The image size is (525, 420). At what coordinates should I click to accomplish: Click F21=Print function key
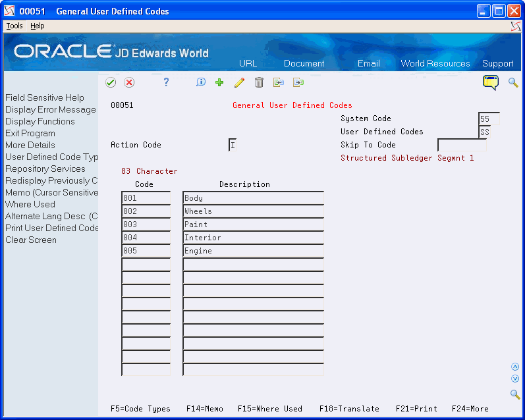point(416,409)
